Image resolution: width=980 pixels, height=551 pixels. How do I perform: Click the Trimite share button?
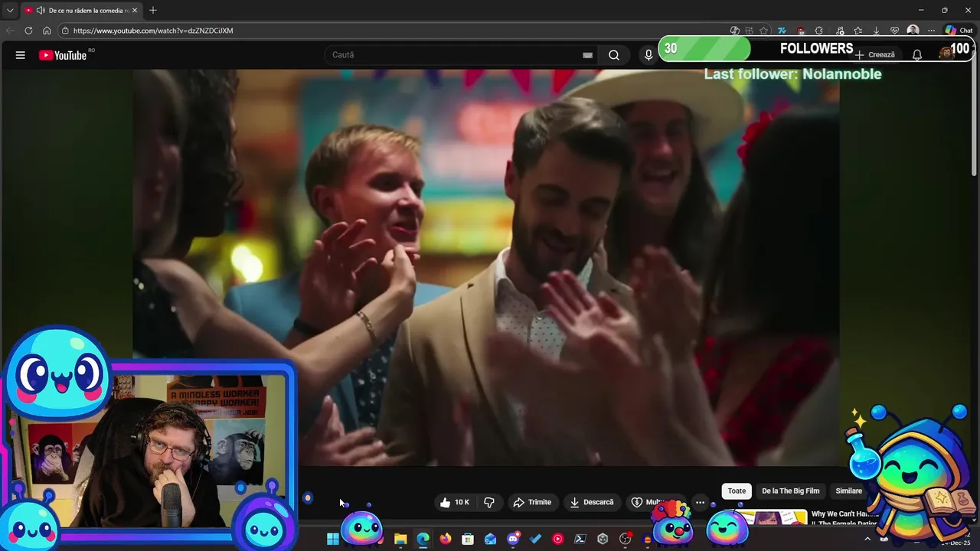tap(532, 502)
